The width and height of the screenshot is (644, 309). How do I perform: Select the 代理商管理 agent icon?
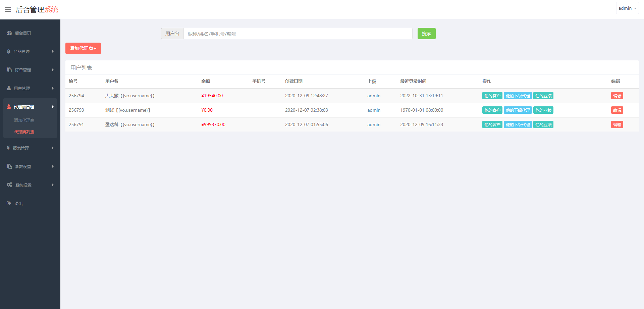(x=8, y=106)
